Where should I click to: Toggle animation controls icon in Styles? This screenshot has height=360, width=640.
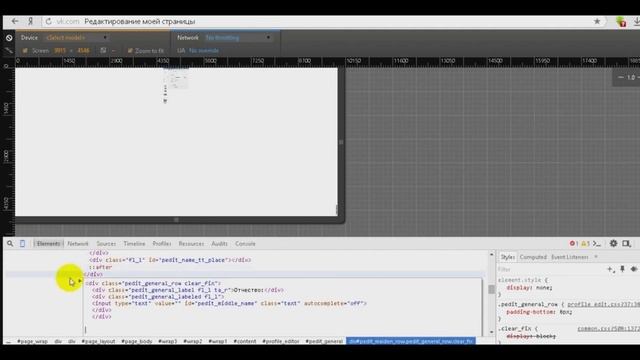click(633, 269)
